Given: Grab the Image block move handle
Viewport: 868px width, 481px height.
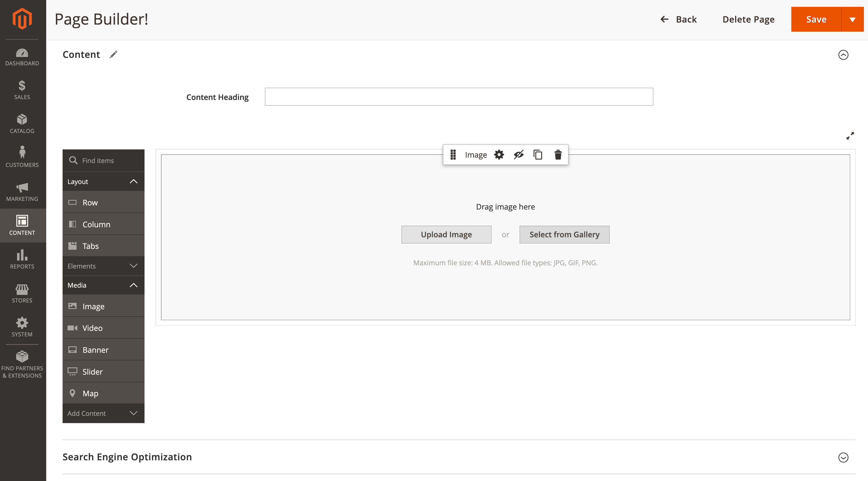Looking at the screenshot, I should coord(453,155).
